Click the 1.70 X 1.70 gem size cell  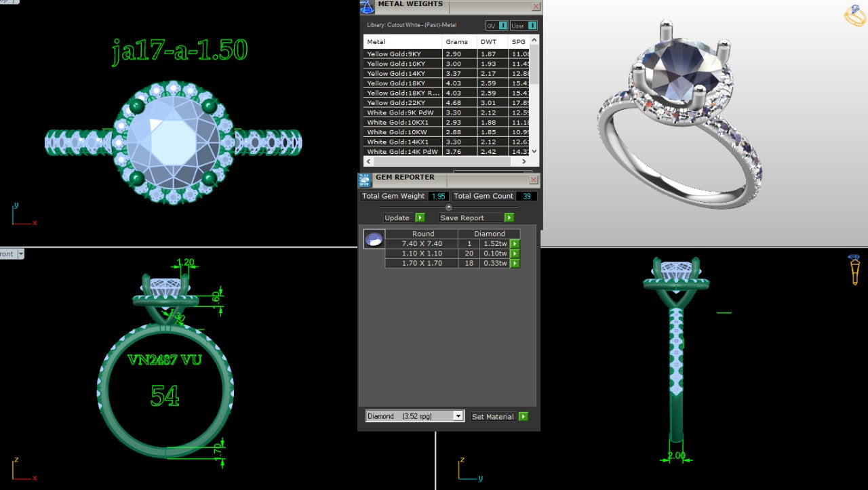click(x=421, y=263)
